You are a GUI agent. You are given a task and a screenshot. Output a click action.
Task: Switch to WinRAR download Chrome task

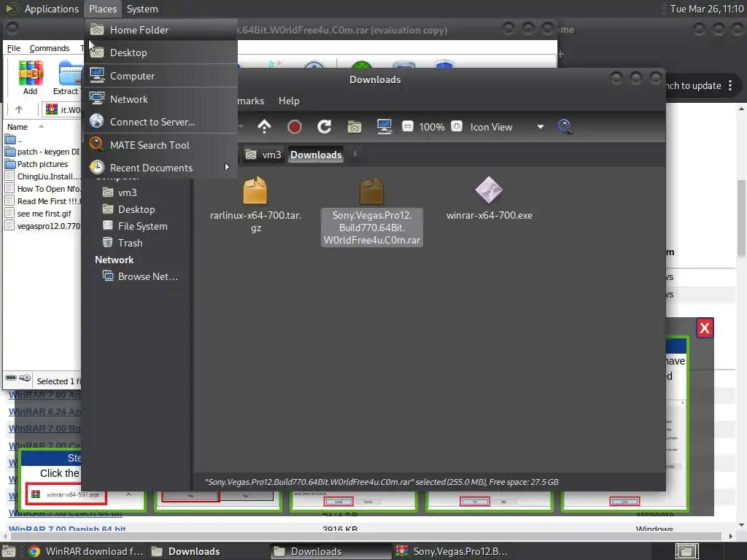coord(86,551)
